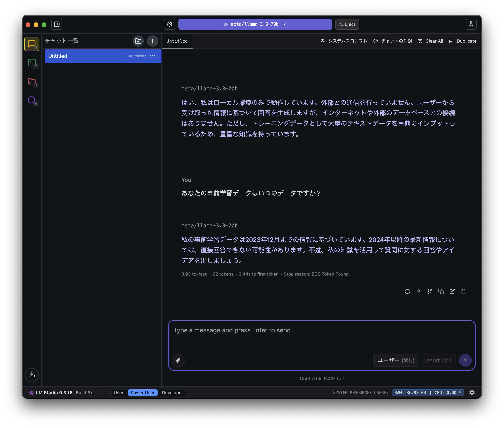Copy the assistant's last message
The width and height of the screenshot is (504, 428).
441,291
